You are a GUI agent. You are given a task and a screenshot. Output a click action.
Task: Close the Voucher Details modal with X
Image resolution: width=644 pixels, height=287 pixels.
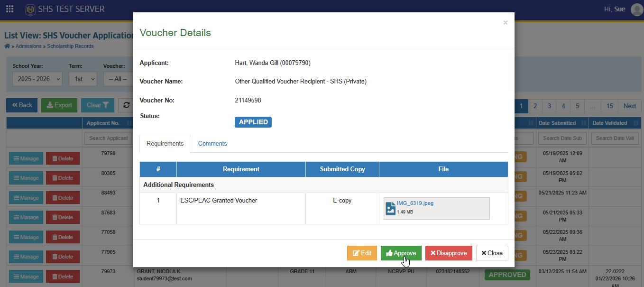[x=506, y=23]
